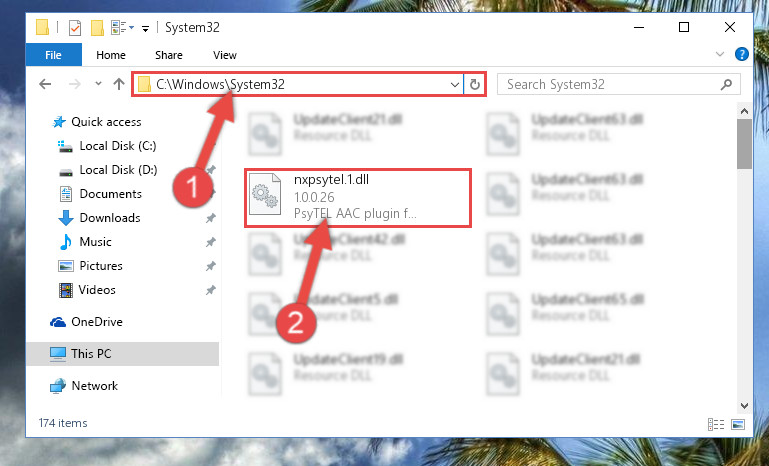Switch to the View ribbon tab
The width and height of the screenshot is (769, 466).
click(225, 55)
